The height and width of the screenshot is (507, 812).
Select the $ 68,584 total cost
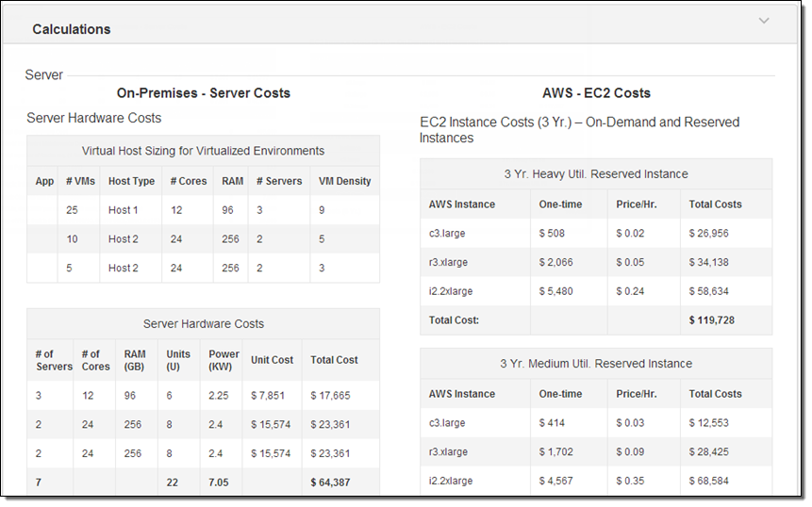pos(708,481)
